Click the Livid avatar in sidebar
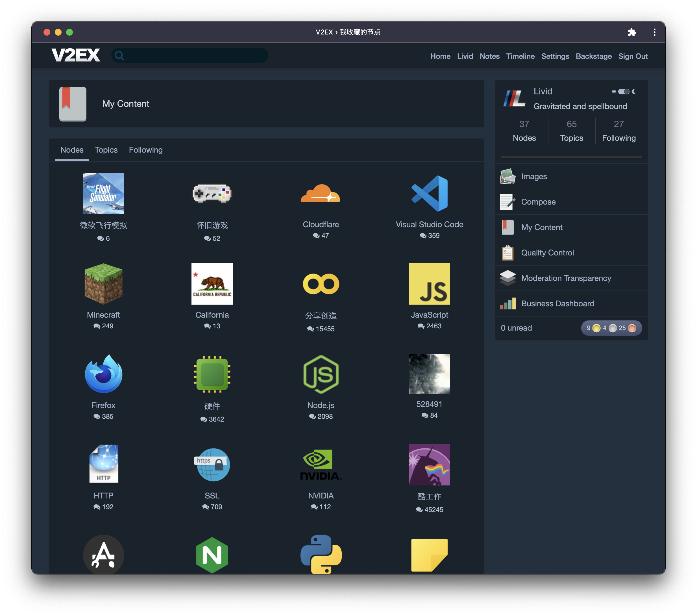This screenshot has height=616, width=697. click(515, 99)
